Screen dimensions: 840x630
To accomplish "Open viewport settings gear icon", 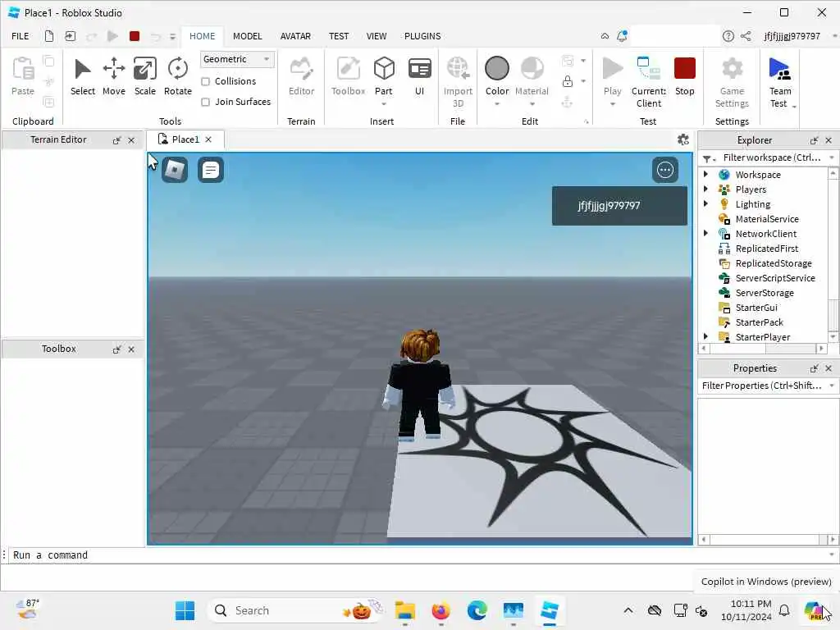I will click(682, 139).
